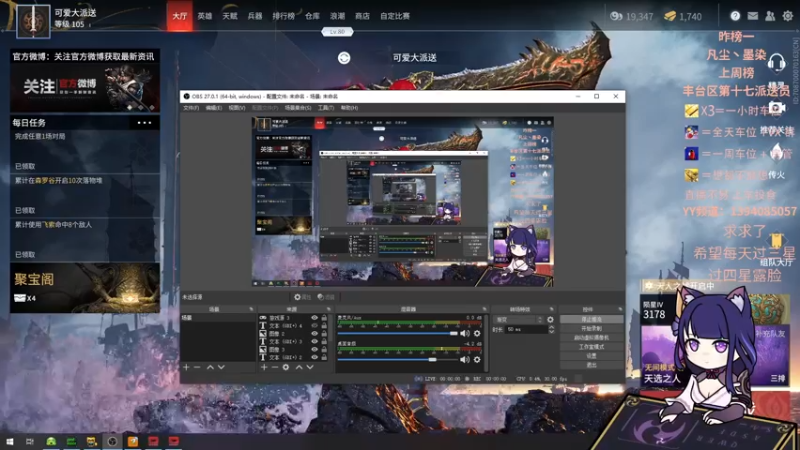Mute the desktop audio channel
Screen dimensions: 800x450
click(464, 360)
